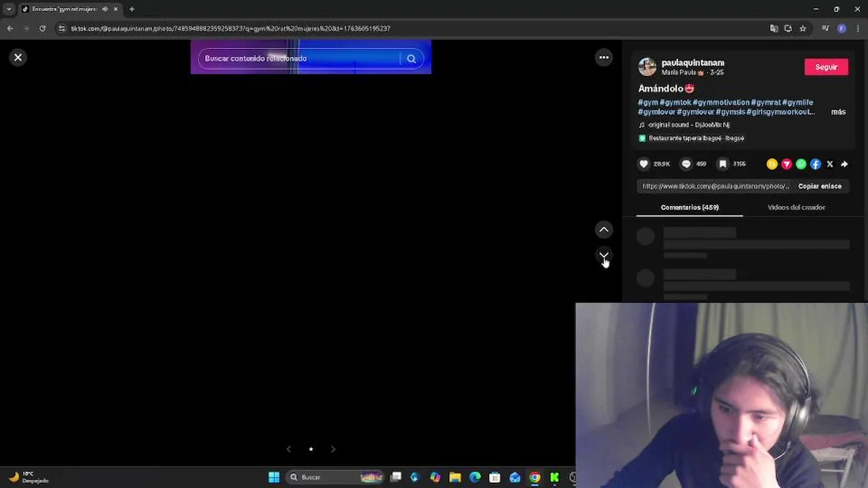This screenshot has width=868, height=488.
Task: Click Copiar enlace button
Action: 820,186
